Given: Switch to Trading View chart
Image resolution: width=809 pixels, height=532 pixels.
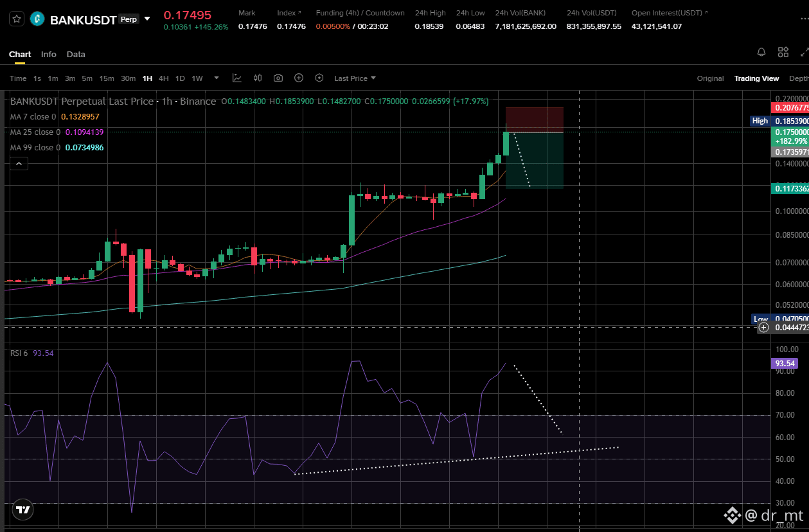Looking at the screenshot, I should click(x=756, y=78).
